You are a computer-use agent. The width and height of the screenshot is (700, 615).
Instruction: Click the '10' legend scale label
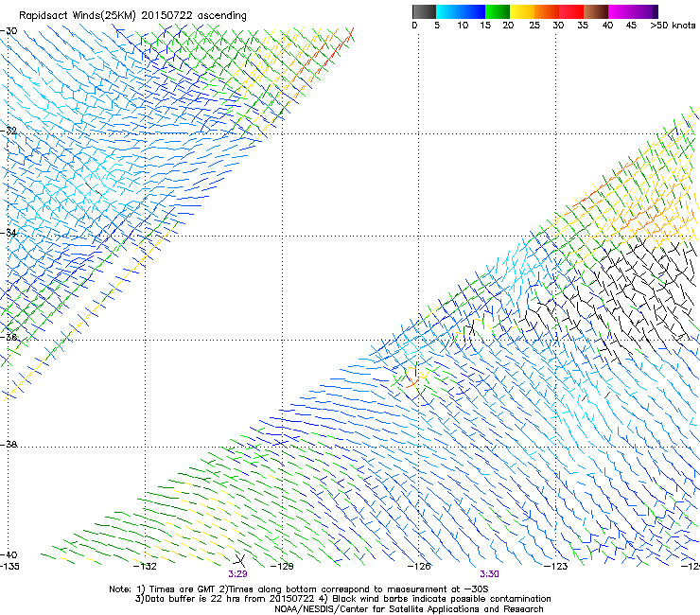(463, 26)
